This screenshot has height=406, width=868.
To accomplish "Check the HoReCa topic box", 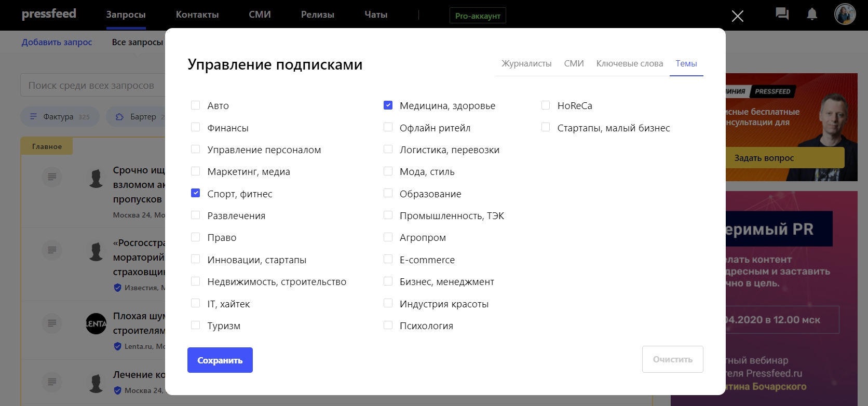I will pos(546,105).
